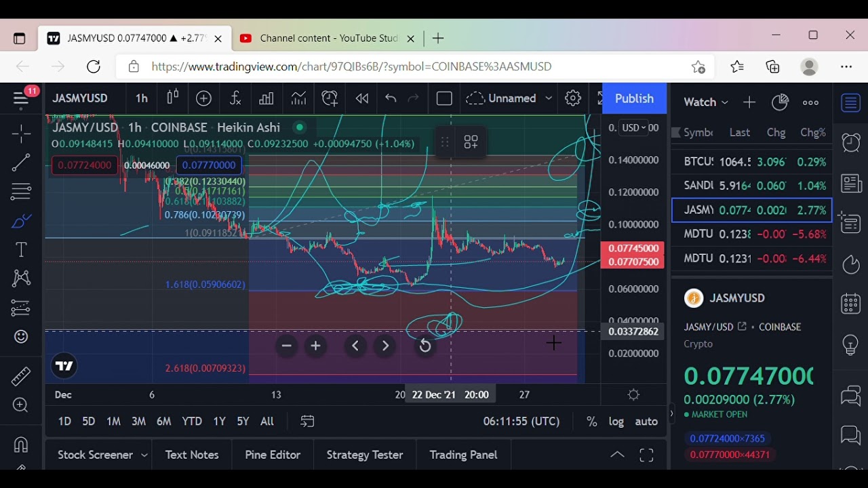Viewport: 868px width, 488px height.
Task: Open the emoji icons tool
Action: click(21, 337)
